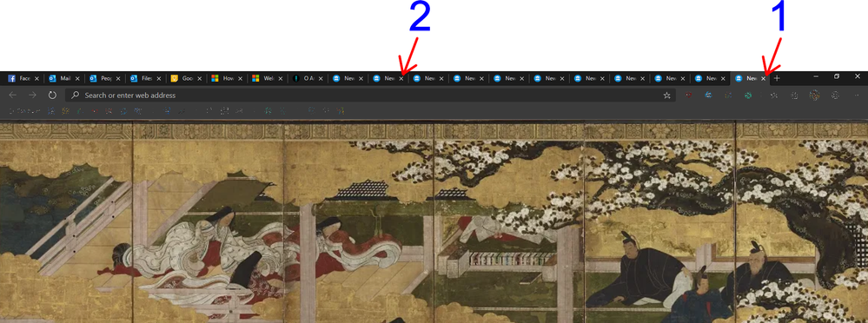Open the Favorites hub star icon
Screen dimensions: 868x323
click(x=773, y=96)
